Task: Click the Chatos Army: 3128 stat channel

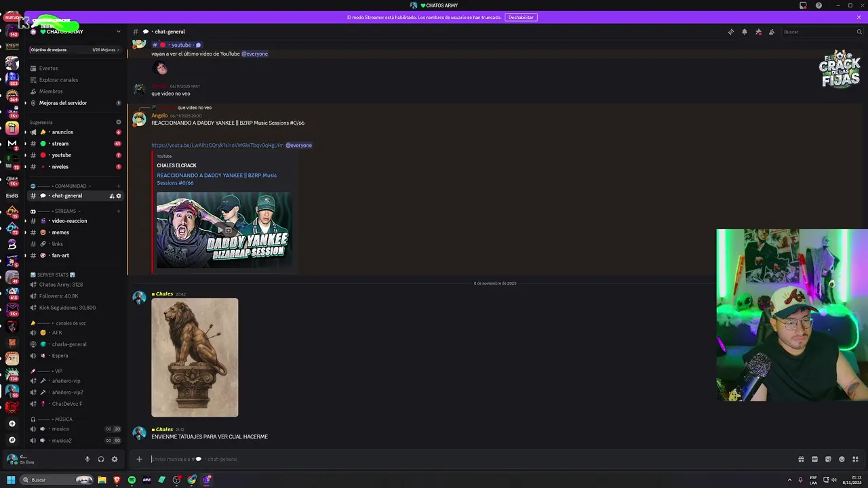Action: [x=75, y=285]
